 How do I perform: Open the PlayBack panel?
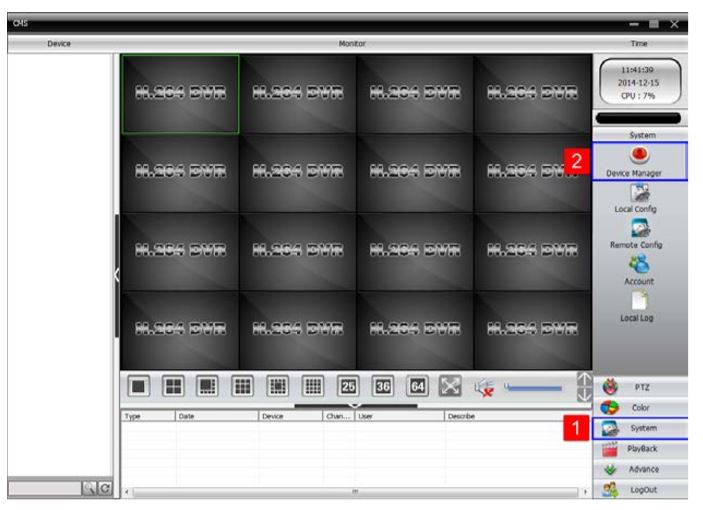tap(641, 449)
